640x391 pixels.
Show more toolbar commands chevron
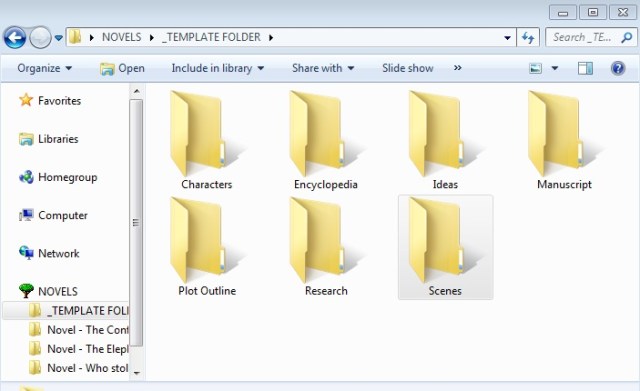(x=458, y=68)
